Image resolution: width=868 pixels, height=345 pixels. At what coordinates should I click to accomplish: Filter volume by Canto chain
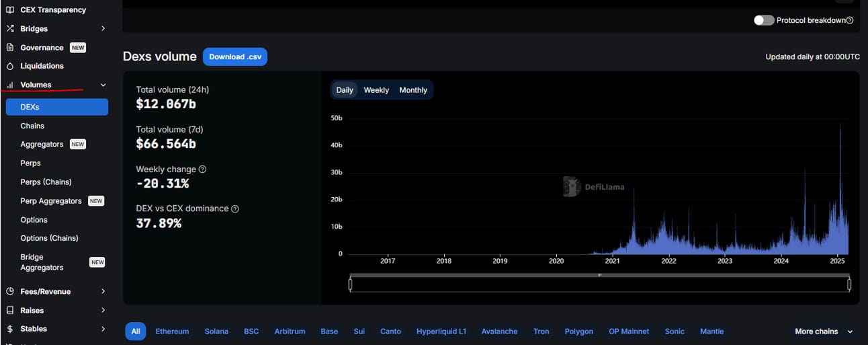point(390,332)
